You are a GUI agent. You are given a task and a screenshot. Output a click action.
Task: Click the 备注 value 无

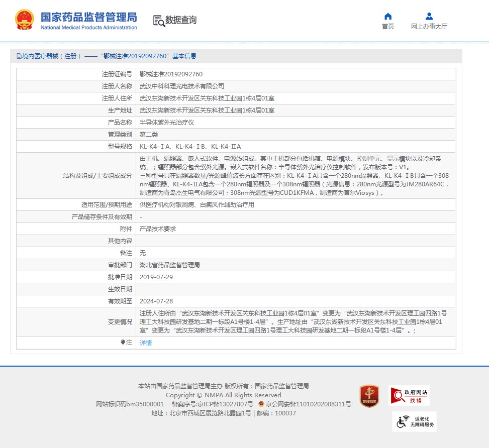[143, 253]
